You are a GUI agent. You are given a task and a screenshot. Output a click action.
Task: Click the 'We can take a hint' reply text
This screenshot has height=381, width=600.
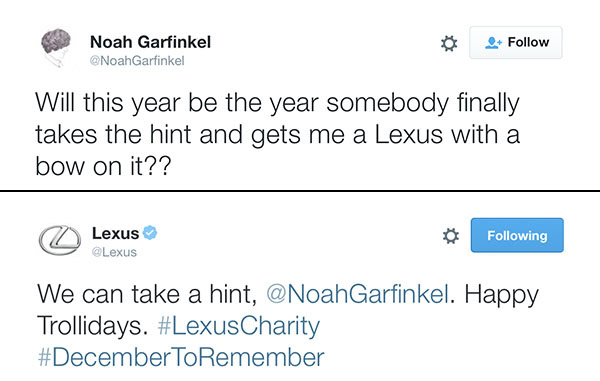tap(147, 294)
